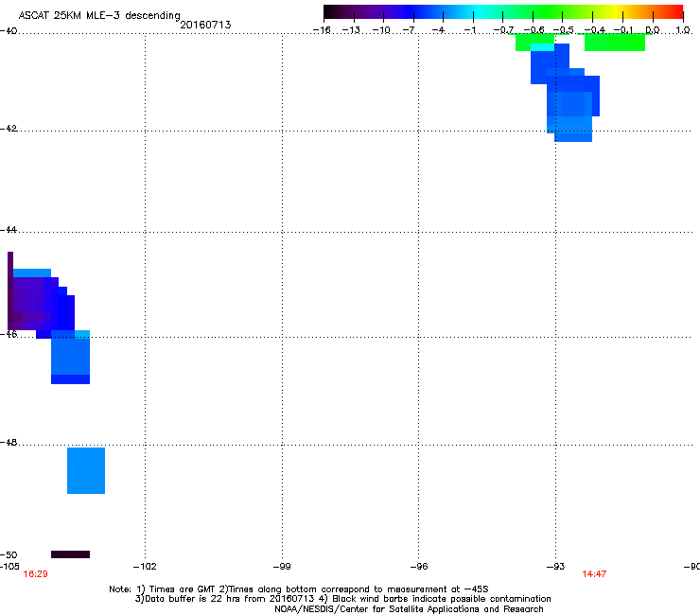Click the note line starting "Note: 1) Times are GMT"
Image resolution: width=700 pixels, height=615 pixels.
299,589
